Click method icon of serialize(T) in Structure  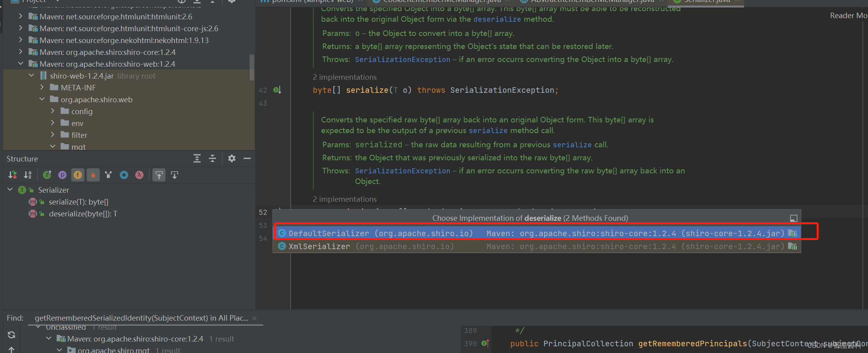[32, 202]
